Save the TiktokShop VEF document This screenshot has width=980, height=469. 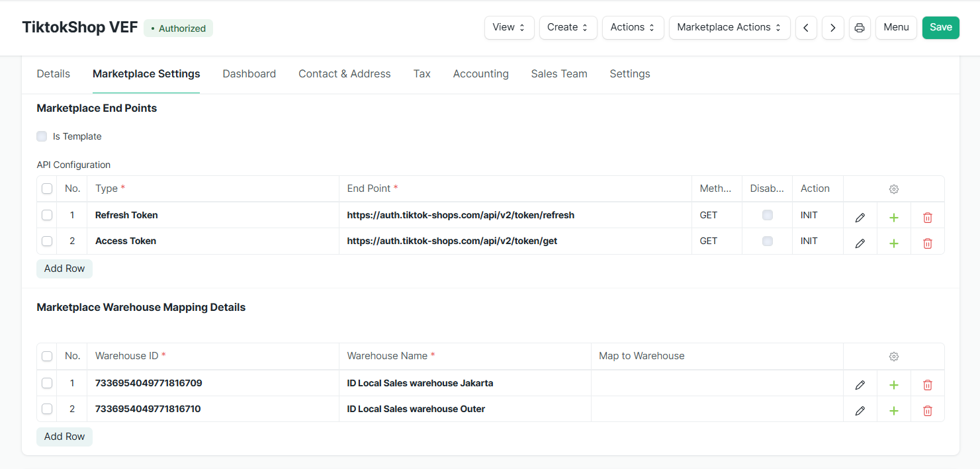click(941, 28)
